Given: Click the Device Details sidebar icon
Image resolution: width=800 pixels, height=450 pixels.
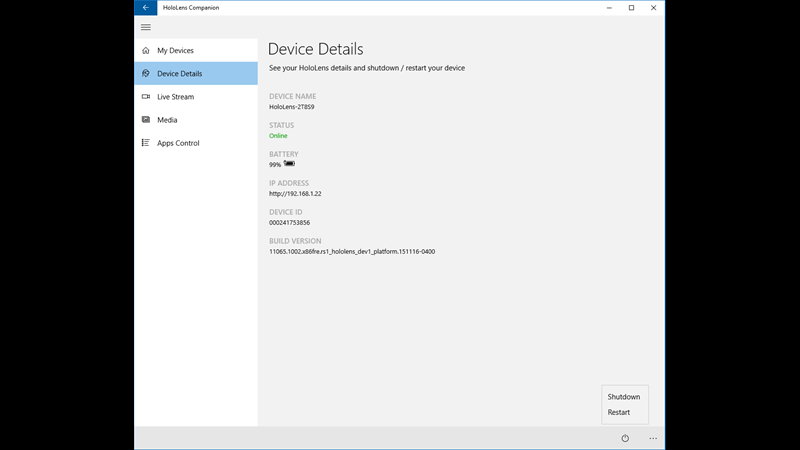Looking at the screenshot, I should pyautogui.click(x=146, y=73).
